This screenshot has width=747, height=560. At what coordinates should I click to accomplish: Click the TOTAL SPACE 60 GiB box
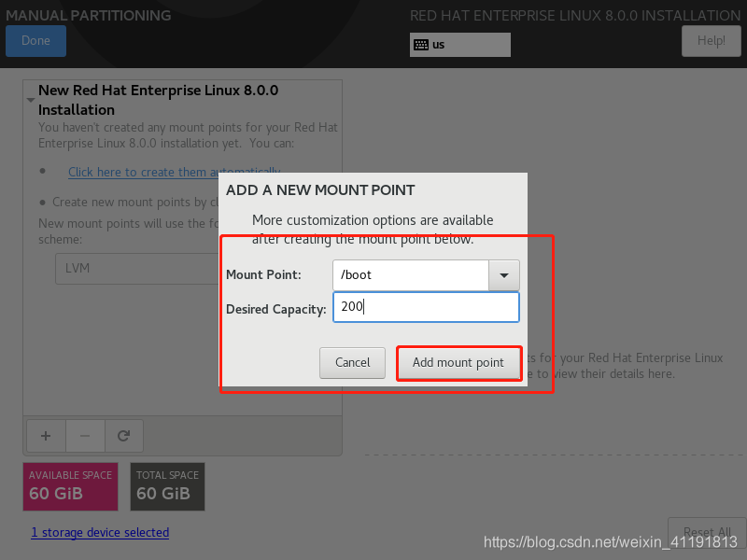[x=168, y=486]
